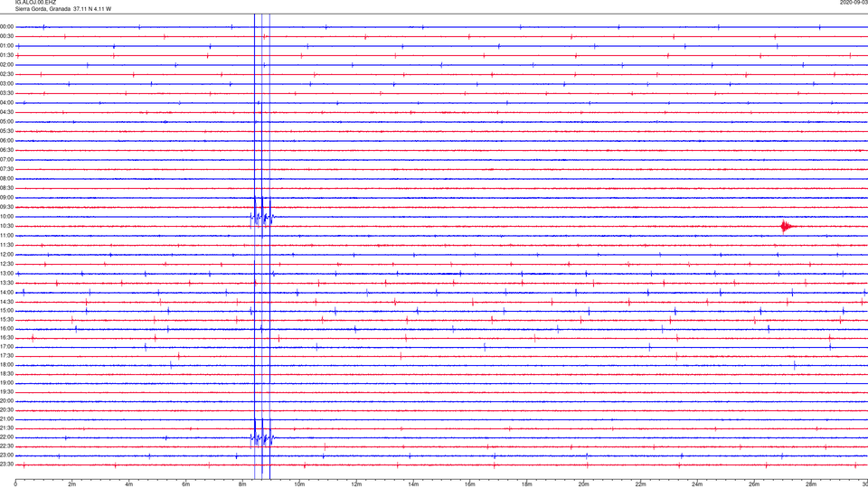The height and width of the screenshot is (488, 868).
Task: Click the 6m tick label on the time axis
Action: [x=186, y=484]
